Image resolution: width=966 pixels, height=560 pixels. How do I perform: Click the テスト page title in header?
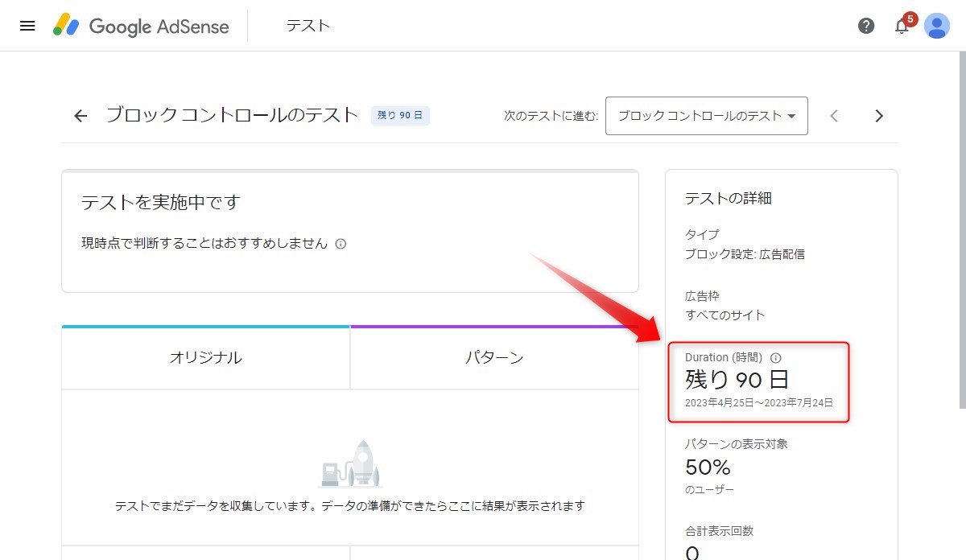tap(308, 26)
